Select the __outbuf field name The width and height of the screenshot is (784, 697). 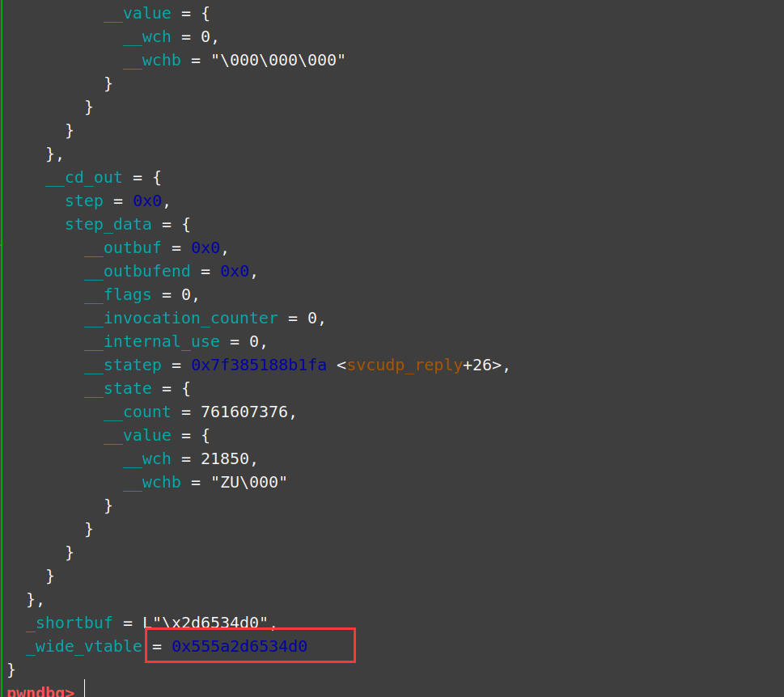[122, 247]
